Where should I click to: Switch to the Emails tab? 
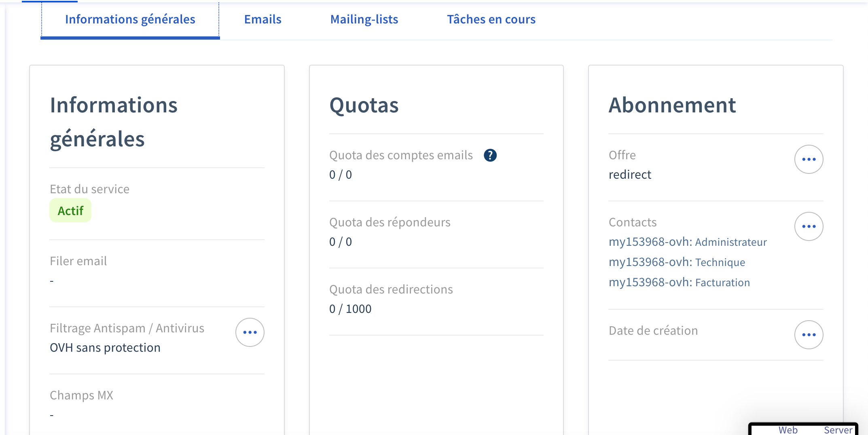(x=263, y=19)
